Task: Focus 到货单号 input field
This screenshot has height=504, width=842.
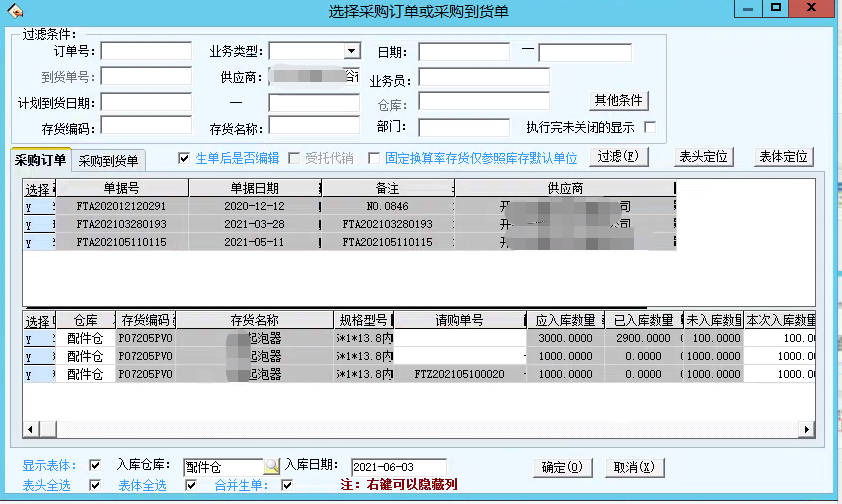Action: pos(146,76)
